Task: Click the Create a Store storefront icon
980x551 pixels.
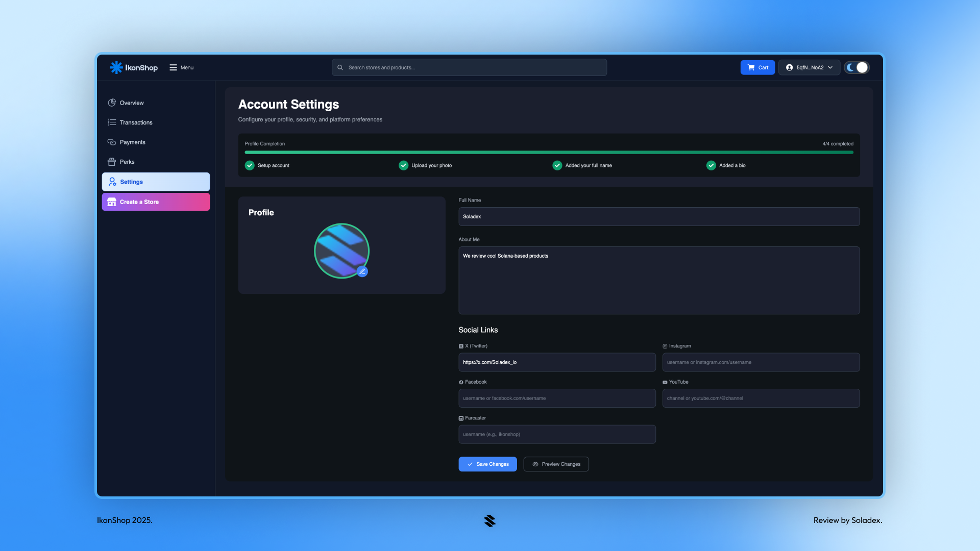Action: tap(112, 202)
